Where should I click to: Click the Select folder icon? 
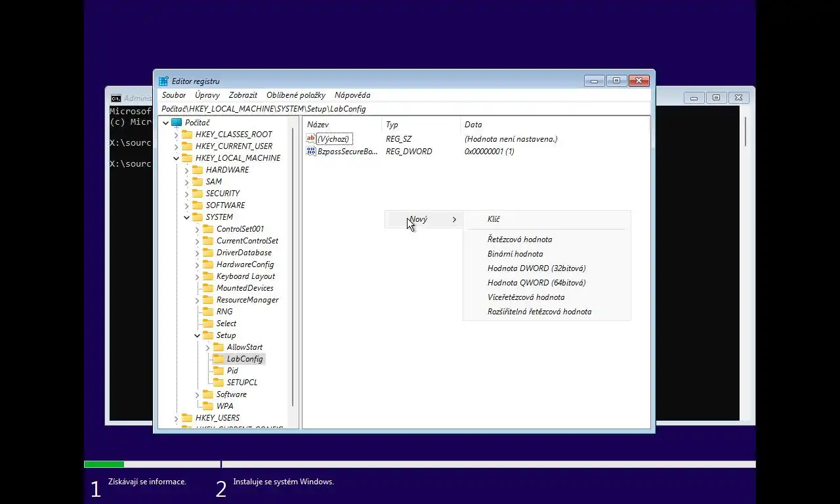pyautogui.click(x=208, y=324)
